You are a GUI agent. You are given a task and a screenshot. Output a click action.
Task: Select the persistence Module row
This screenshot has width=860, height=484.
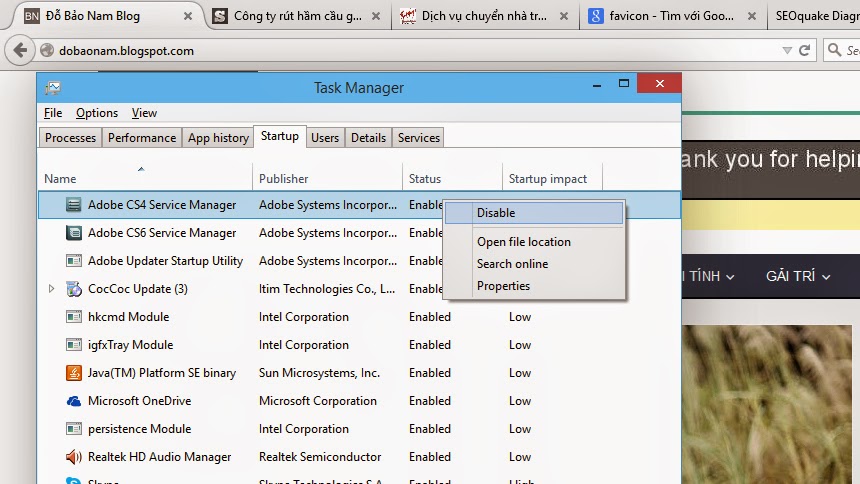tap(359, 429)
